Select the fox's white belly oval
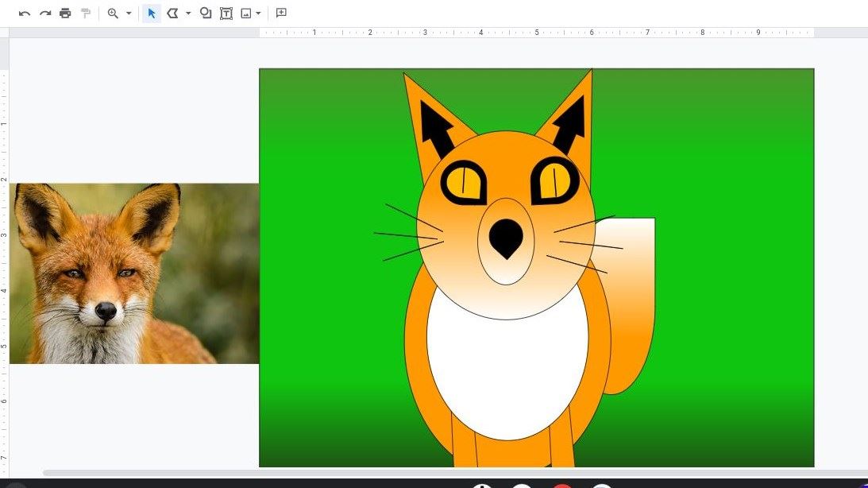 pos(507,374)
